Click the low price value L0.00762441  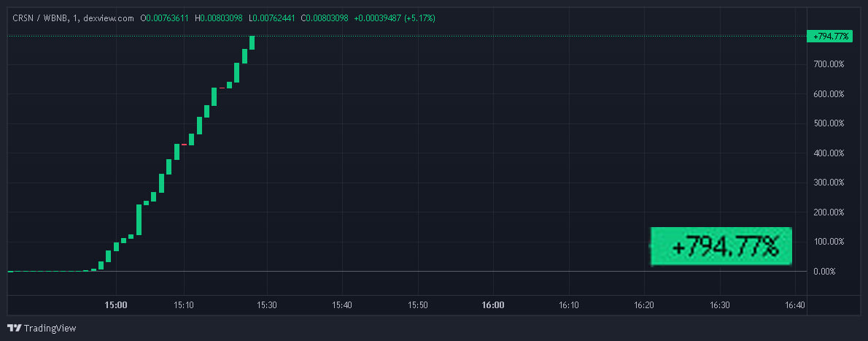272,18
